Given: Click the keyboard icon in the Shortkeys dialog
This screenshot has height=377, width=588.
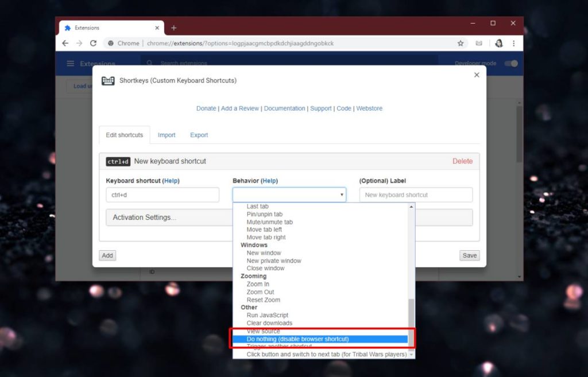Looking at the screenshot, I should pos(107,81).
